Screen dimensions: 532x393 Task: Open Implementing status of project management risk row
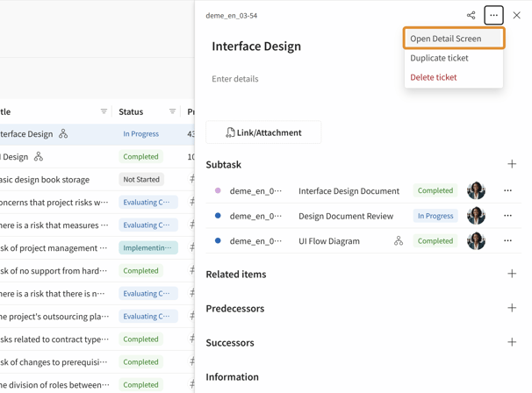coord(148,248)
